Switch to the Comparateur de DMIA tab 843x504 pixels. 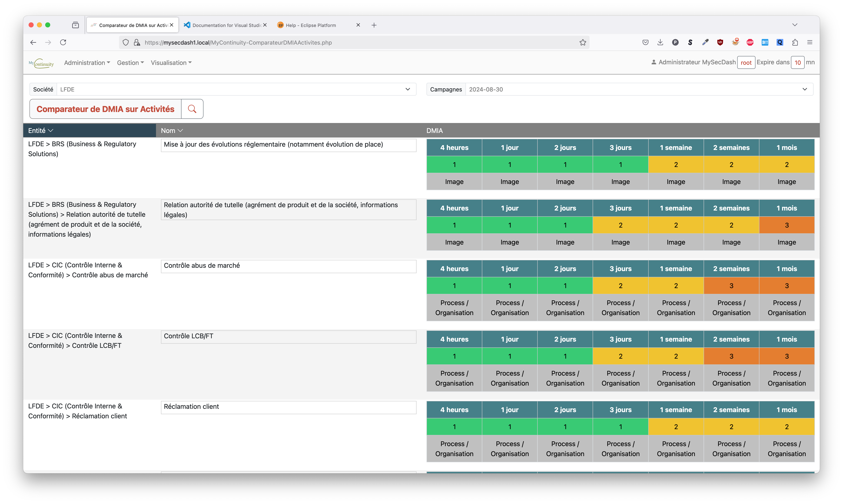tap(133, 25)
